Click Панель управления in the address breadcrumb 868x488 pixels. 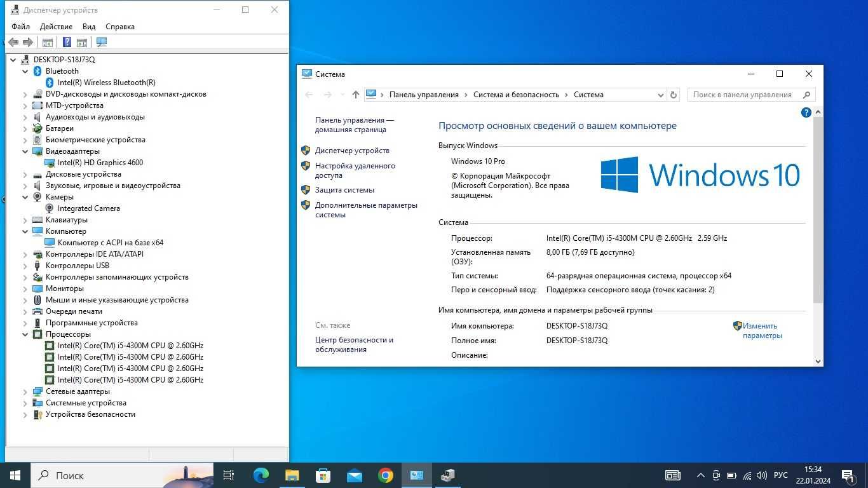tap(424, 95)
